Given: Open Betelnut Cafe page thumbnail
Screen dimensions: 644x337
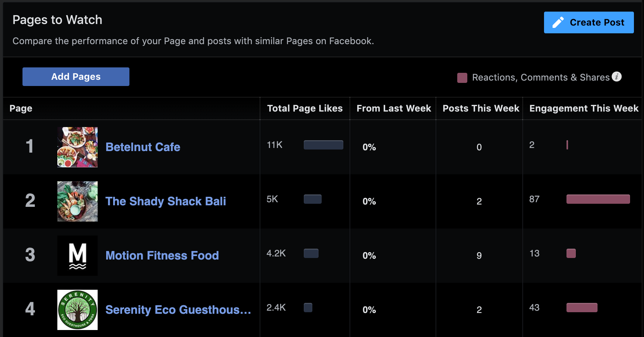Looking at the screenshot, I should pyautogui.click(x=77, y=147).
